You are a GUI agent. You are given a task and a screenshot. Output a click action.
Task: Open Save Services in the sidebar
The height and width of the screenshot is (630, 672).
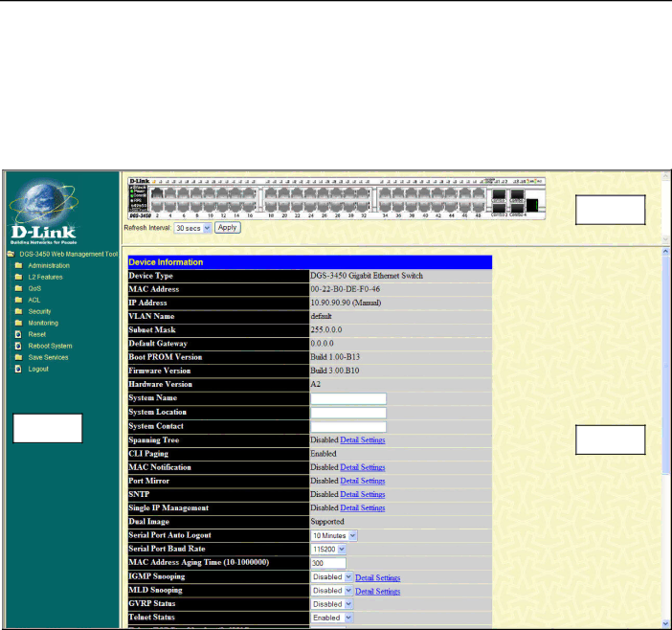[49, 357]
